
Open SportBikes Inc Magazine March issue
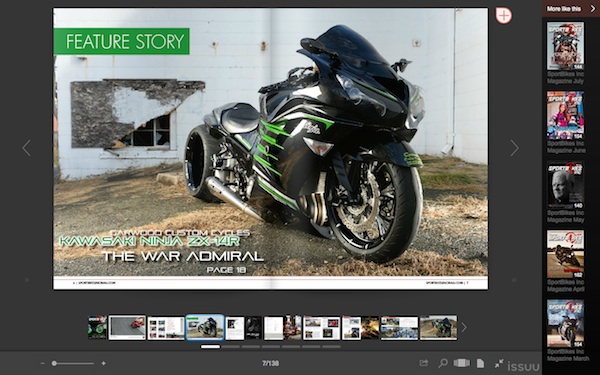[x=566, y=331]
